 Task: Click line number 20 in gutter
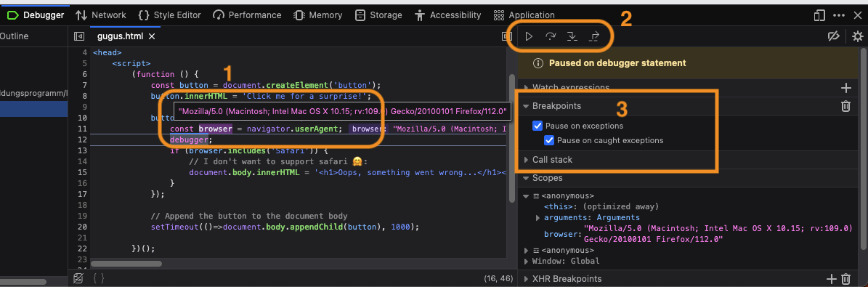(x=83, y=227)
